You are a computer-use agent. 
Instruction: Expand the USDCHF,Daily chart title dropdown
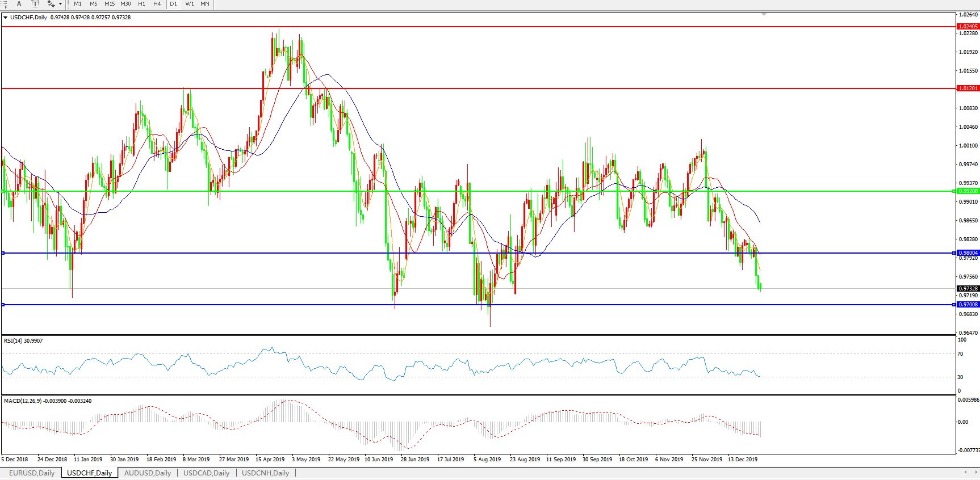pos(6,18)
